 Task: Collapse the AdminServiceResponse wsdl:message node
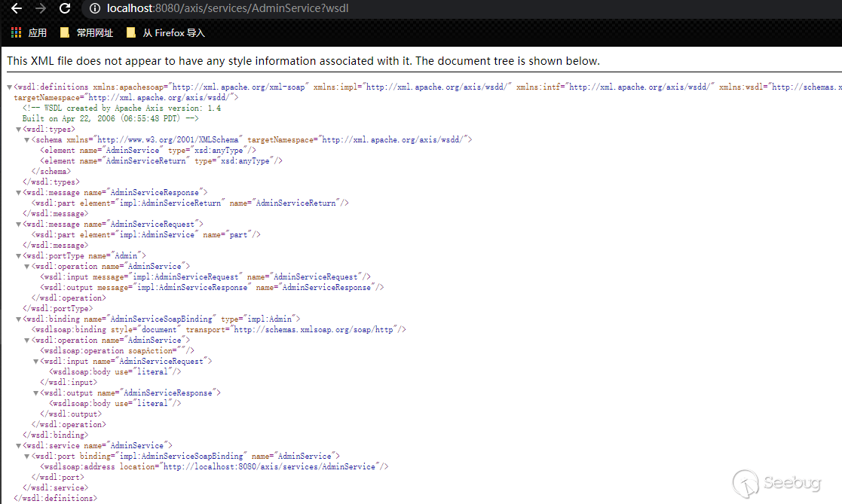click(18, 193)
